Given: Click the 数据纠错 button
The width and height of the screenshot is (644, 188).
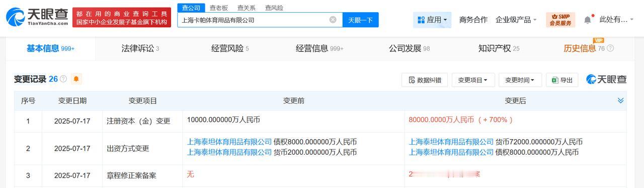Looking at the screenshot, I should [x=425, y=80].
